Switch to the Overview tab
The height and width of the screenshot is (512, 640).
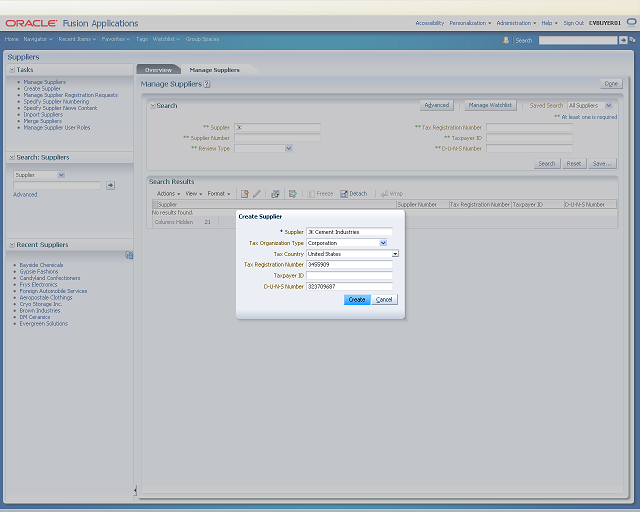coord(158,70)
